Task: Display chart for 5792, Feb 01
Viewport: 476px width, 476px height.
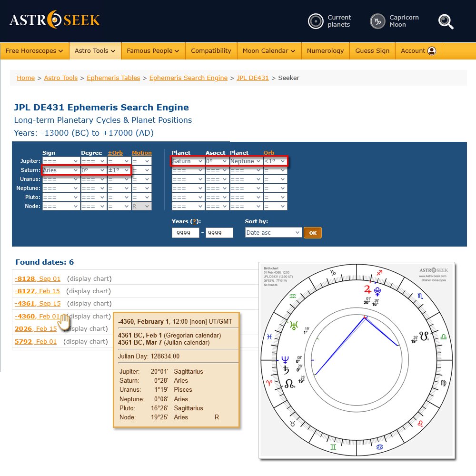Action: click(x=85, y=341)
